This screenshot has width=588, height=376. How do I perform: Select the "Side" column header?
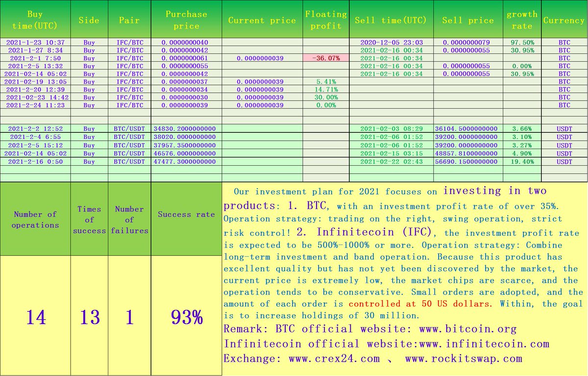point(89,20)
